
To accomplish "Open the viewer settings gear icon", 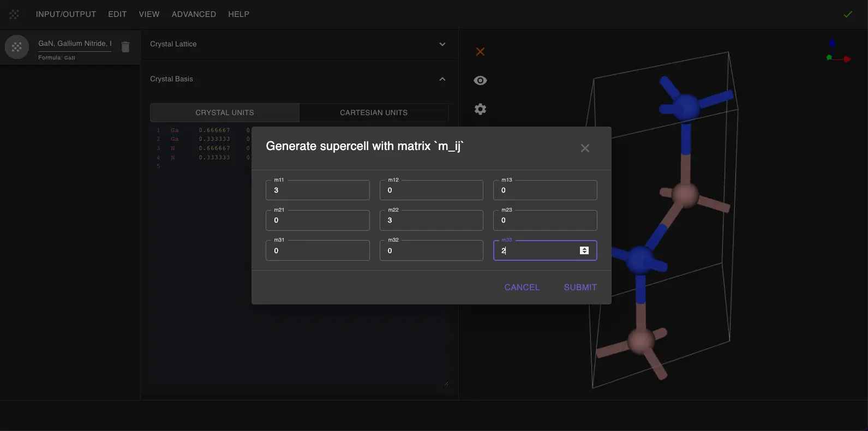I will tap(480, 109).
